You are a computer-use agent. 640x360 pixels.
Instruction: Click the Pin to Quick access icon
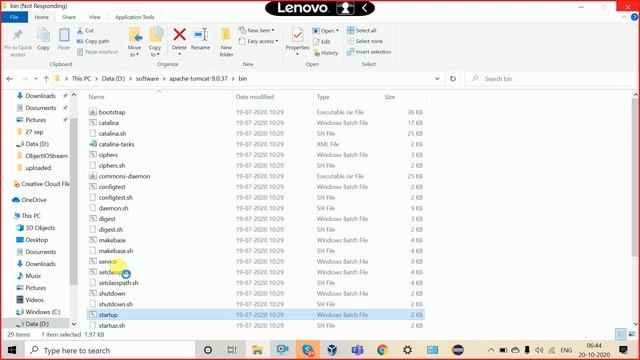coord(18,36)
